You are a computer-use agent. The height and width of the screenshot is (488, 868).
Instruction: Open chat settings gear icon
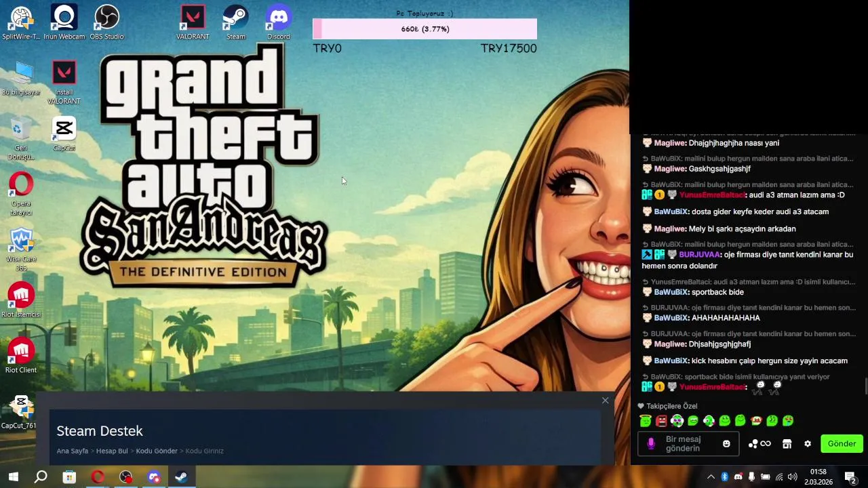[x=808, y=444]
